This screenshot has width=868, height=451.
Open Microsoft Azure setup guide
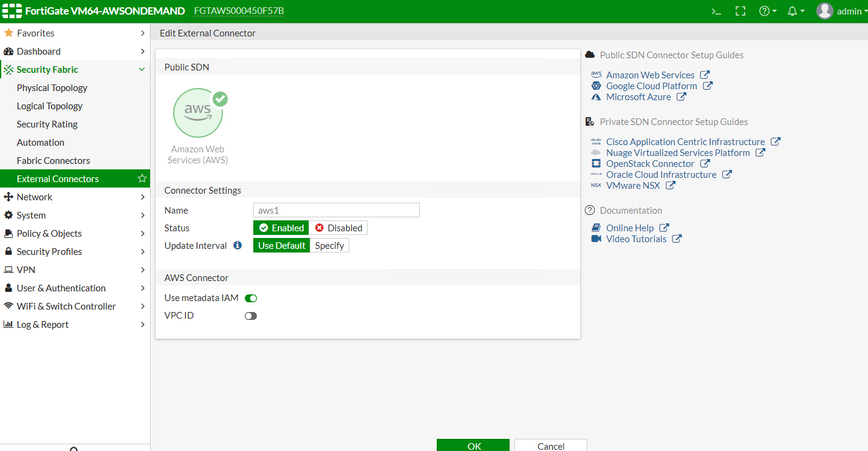tap(639, 97)
